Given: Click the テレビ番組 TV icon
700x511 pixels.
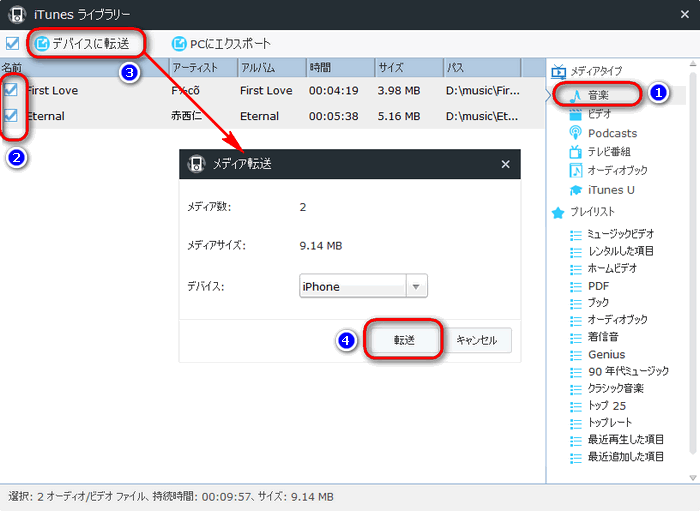Looking at the screenshot, I should click(x=575, y=152).
